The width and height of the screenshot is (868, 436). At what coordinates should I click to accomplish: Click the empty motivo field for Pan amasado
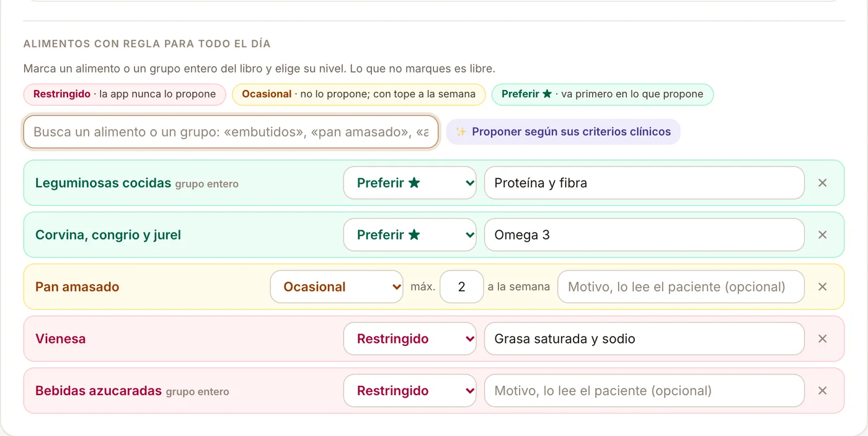pyautogui.click(x=681, y=287)
